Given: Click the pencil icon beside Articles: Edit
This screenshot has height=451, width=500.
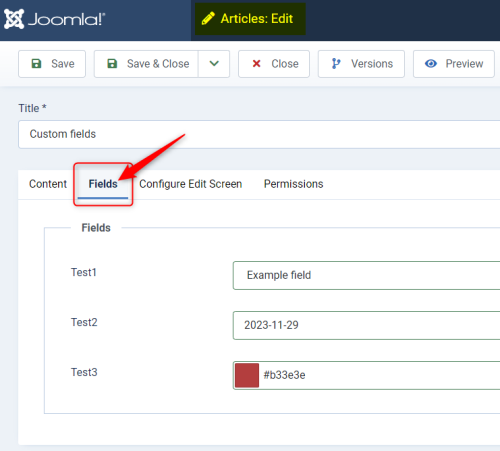Looking at the screenshot, I should click(208, 19).
